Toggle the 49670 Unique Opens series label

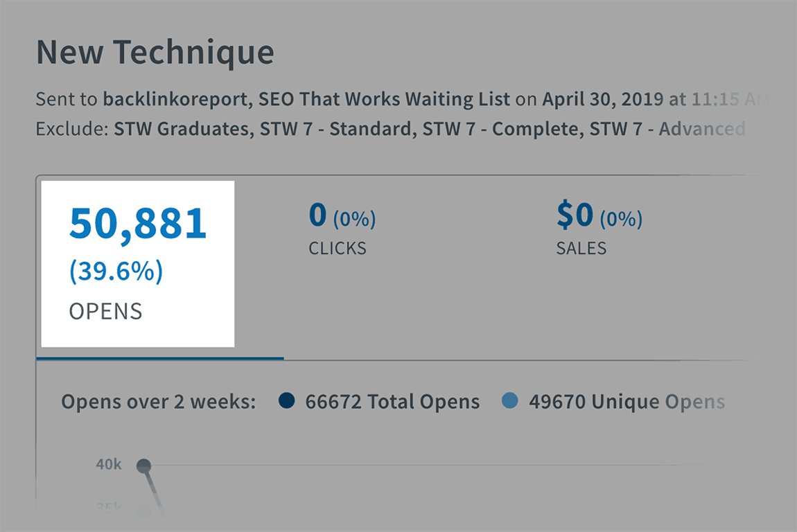(627, 402)
